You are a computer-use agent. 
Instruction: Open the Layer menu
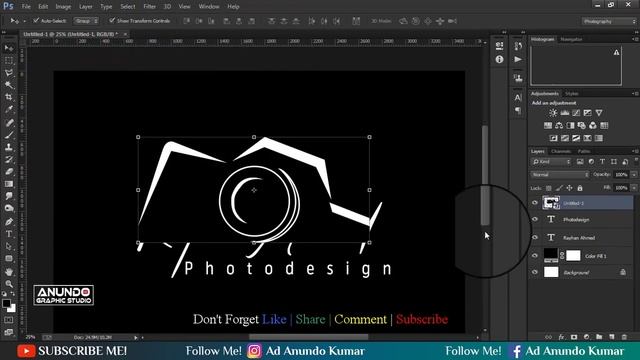[86, 7]
